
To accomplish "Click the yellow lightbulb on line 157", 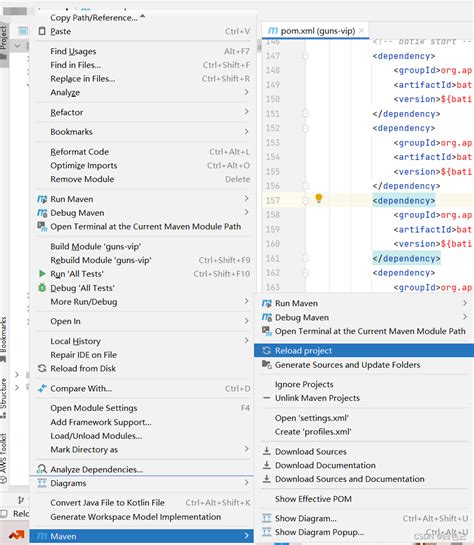I will [x=319, y=198].
